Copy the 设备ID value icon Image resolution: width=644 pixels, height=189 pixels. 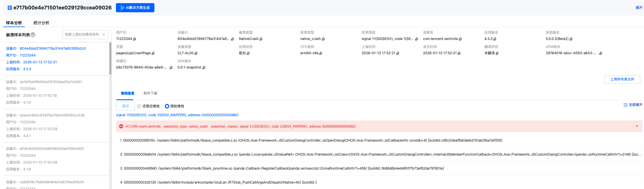pyautogui.click(x=232, y=39)
